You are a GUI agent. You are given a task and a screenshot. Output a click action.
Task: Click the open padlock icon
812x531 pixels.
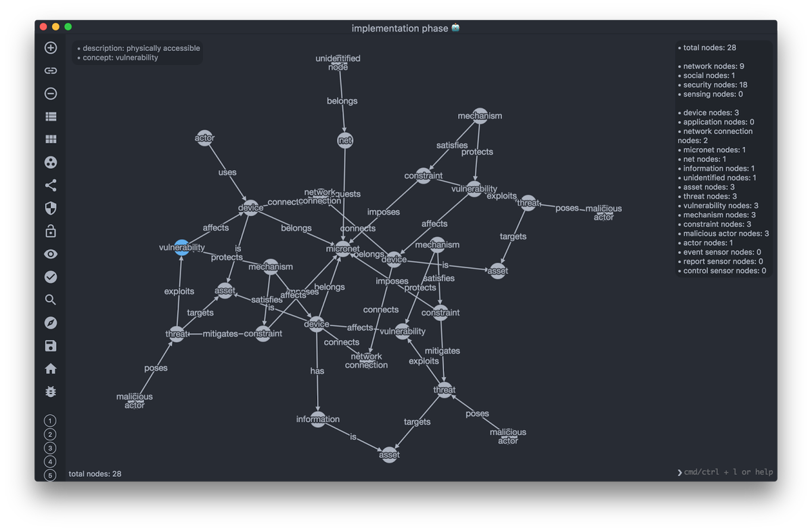(x=51, y=231)
